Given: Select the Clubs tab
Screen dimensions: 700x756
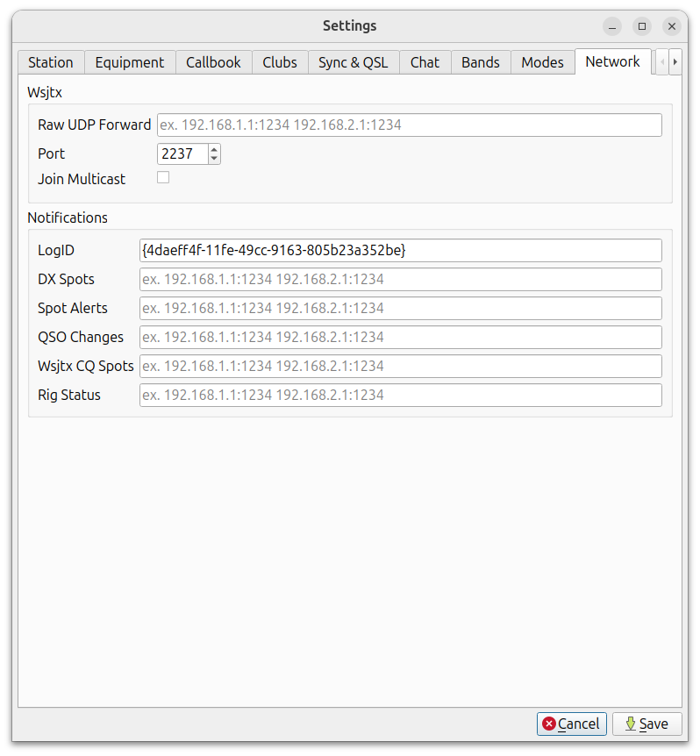Looking at the screenshot, I should (280, 62).
